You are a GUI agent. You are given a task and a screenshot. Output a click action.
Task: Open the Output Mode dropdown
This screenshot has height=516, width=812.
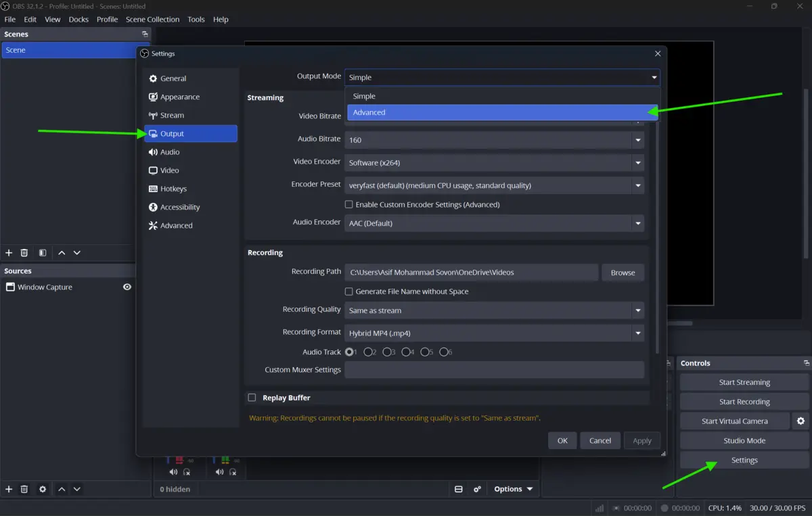(502, 77)
